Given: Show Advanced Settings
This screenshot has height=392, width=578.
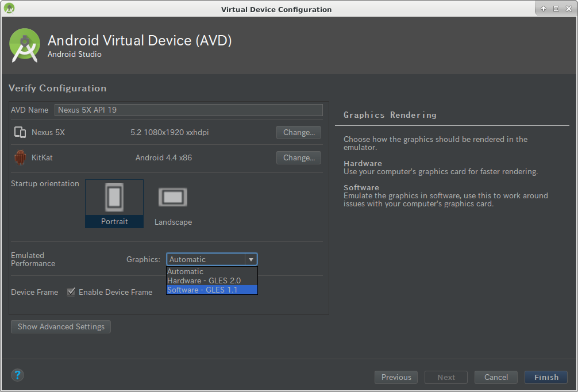Looking at the screenshot, I should [x=61, y=326].
